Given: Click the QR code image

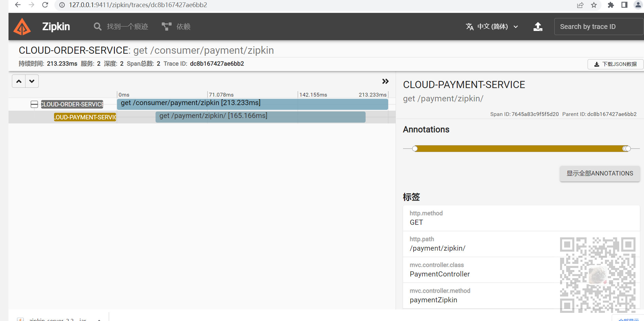Looking at the screenshot, I should tap(598, 275).
